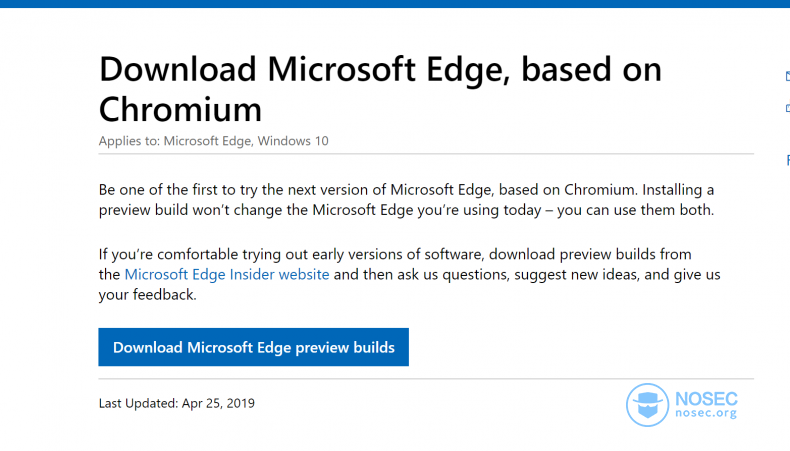
Task: Click the 'Applies to:' label
Action: pyautogui.click(x=128, y=141)
